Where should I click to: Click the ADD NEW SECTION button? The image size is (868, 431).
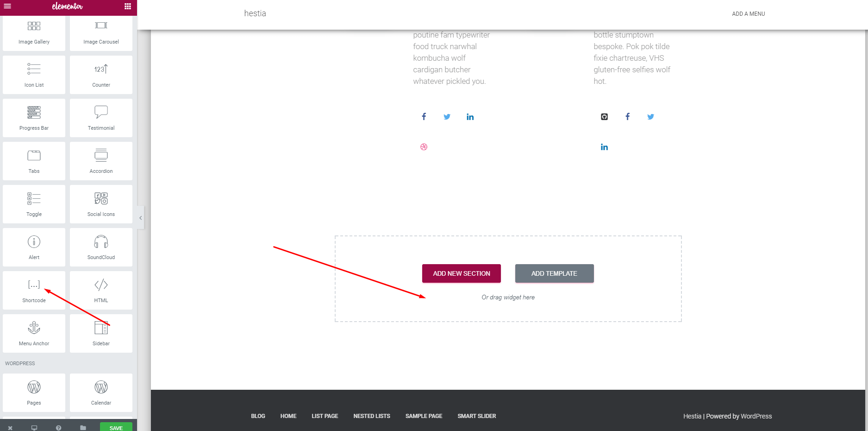(461, 273)
